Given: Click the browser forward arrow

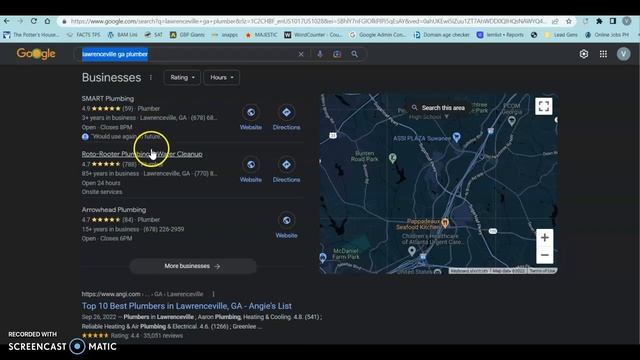Looking at the screenshot, I should (20, 21).
